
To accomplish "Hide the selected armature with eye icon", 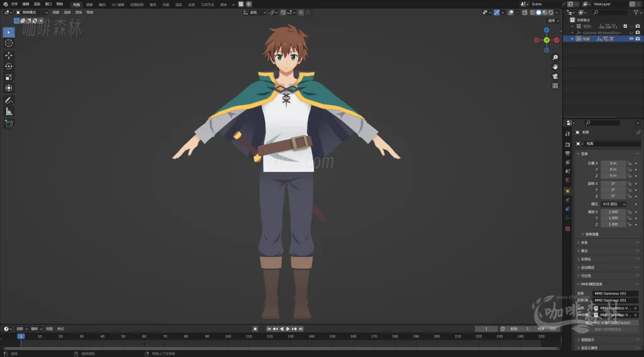I will (x=631, y=38).
